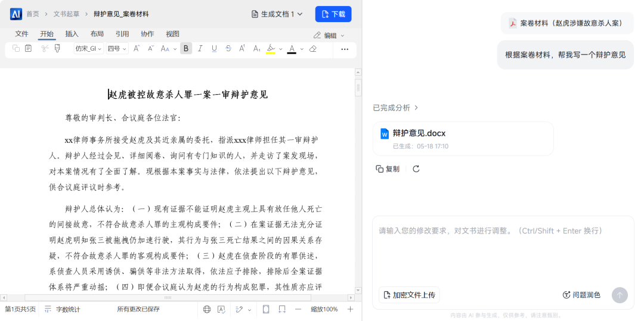Click 缩放100% zoom level
The image size is (644, 321).
click(x=324, y=309)
